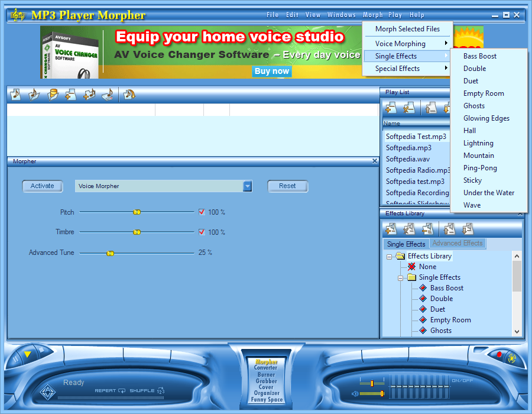
Task: Open the Edit menu
Action: pos(292,15)
